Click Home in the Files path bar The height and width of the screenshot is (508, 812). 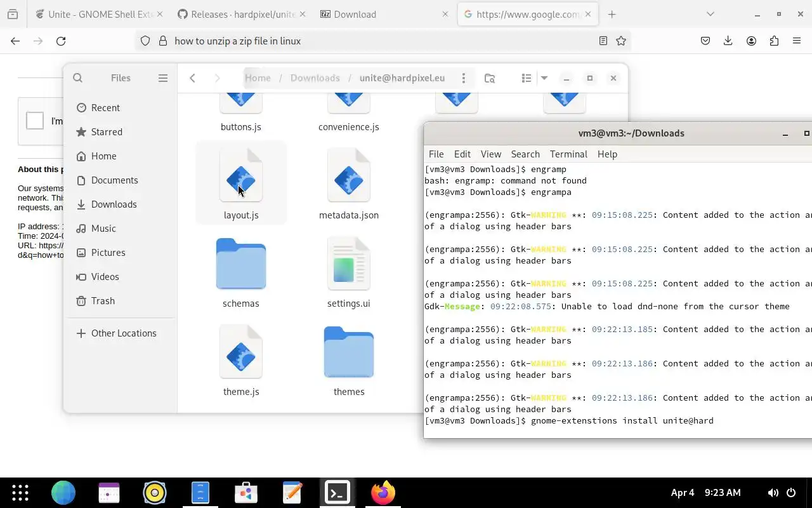258,78
